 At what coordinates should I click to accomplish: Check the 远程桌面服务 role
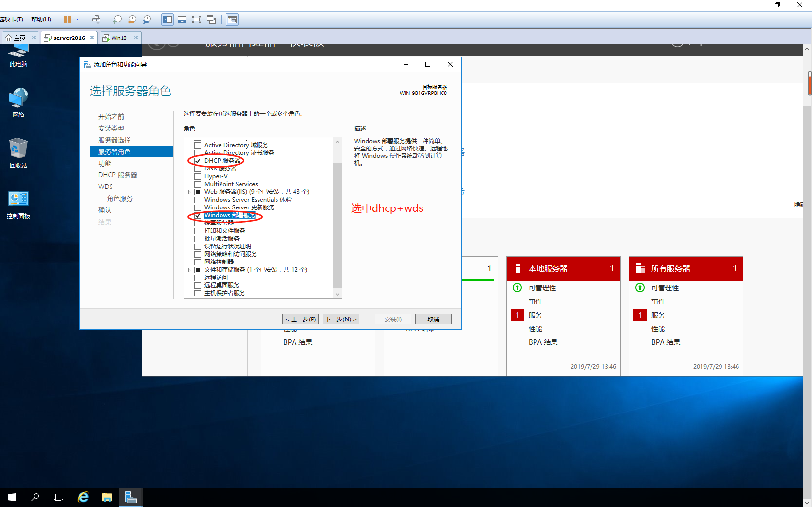coord(198,285)
